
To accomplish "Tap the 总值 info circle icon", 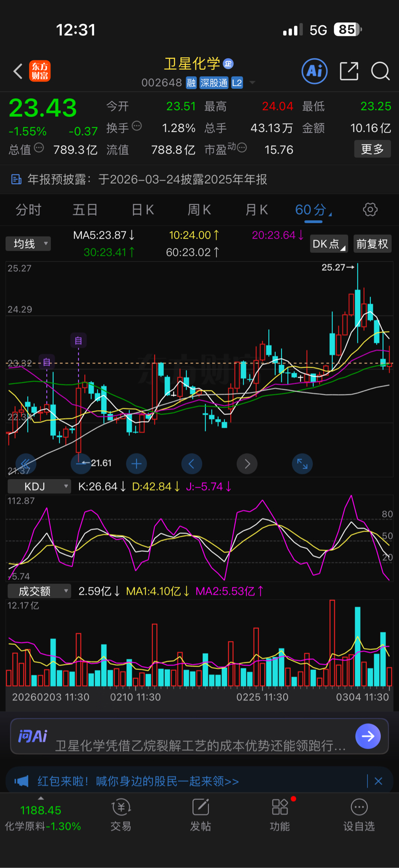I will click(x=39, y=148).
